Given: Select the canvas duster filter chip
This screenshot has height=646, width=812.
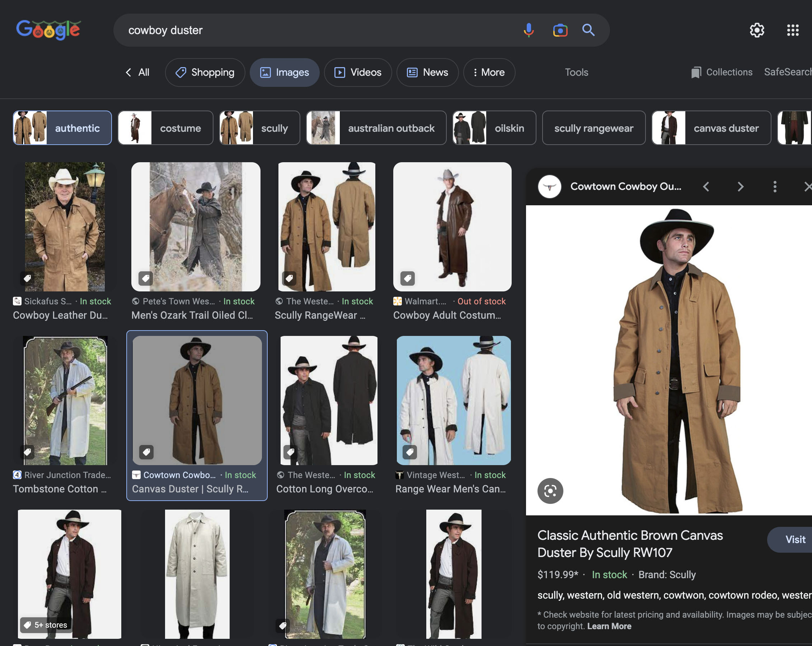Looking at the screenshot, I should click(x=711, y=128).
